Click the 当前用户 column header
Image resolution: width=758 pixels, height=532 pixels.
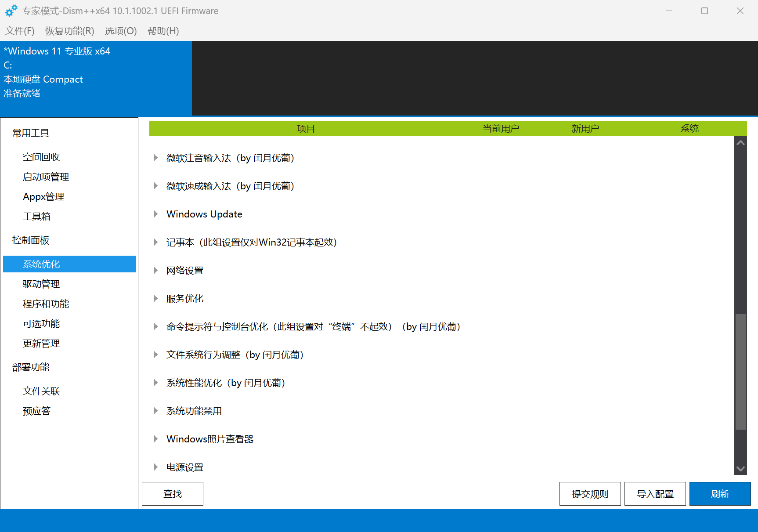coord(501,129)
